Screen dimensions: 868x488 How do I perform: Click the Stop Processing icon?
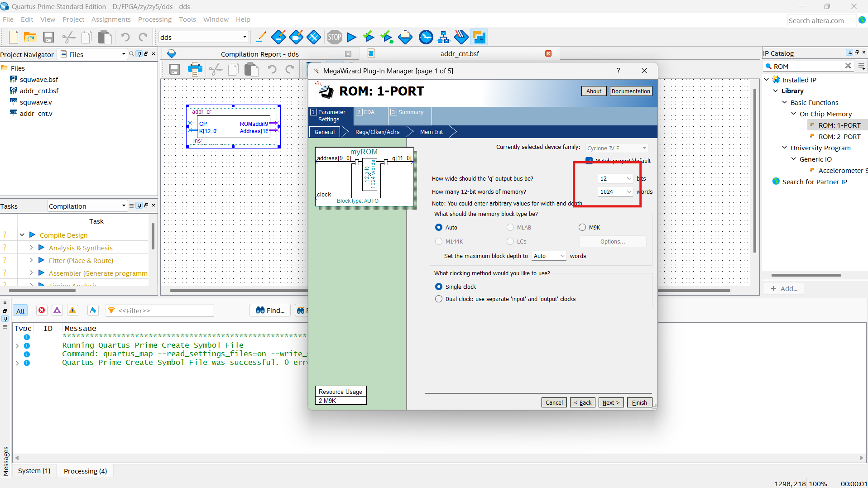(x=335, y=37)
